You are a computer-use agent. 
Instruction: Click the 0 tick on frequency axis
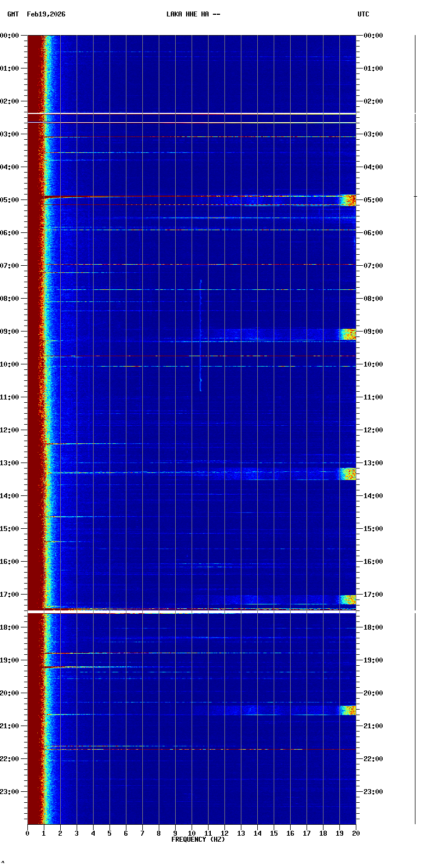(x=27, y=833)
